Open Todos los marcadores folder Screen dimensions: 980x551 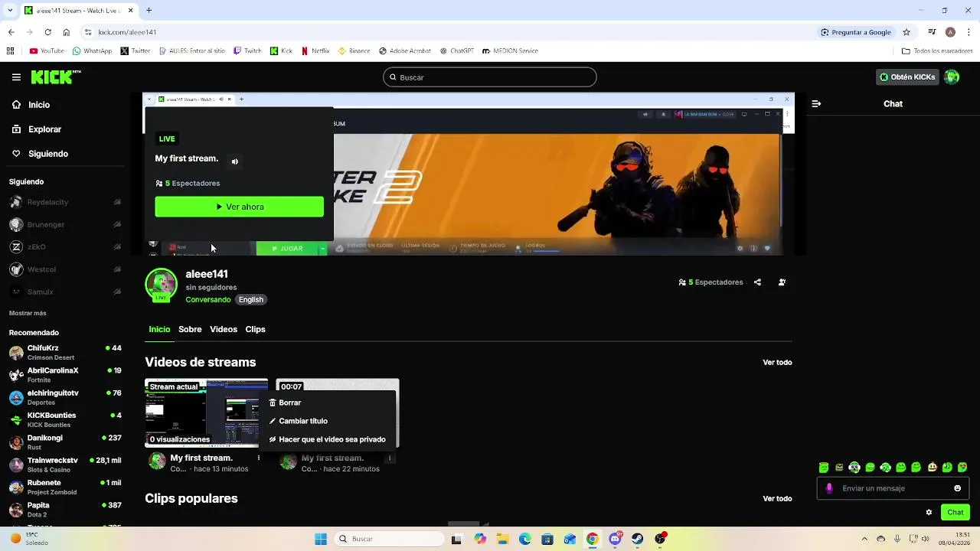pyautogui.click(x=937, y=51)
